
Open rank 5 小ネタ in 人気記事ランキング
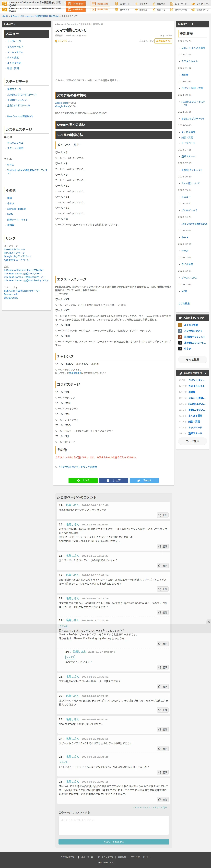[187, 349]
